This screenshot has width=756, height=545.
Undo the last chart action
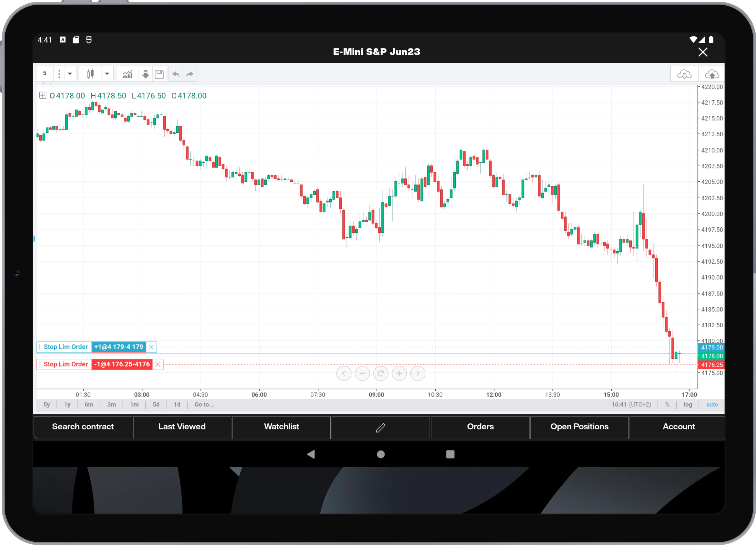click(176, 74)
